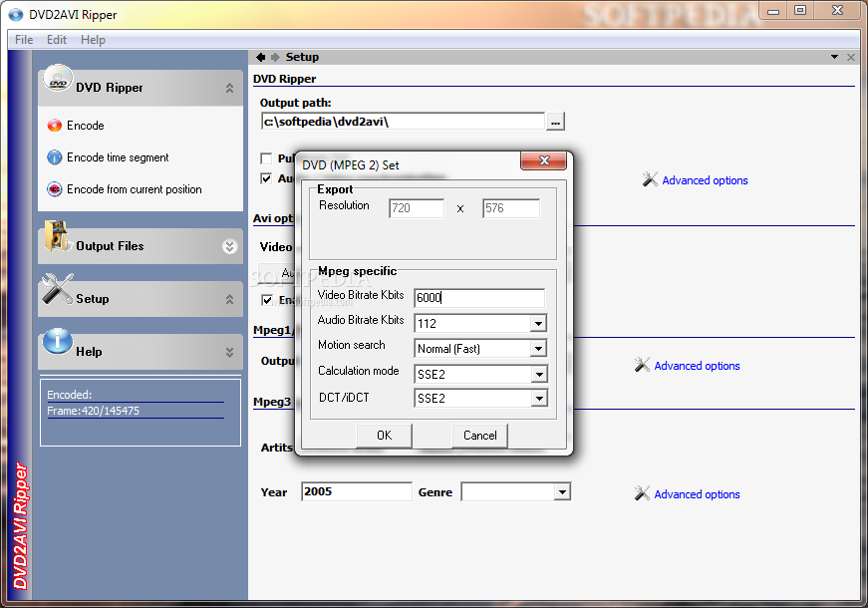Collapse the Setup sidebar section
Image resolution: width=868 pixels, height=608 pixels.
click(230, 300)
